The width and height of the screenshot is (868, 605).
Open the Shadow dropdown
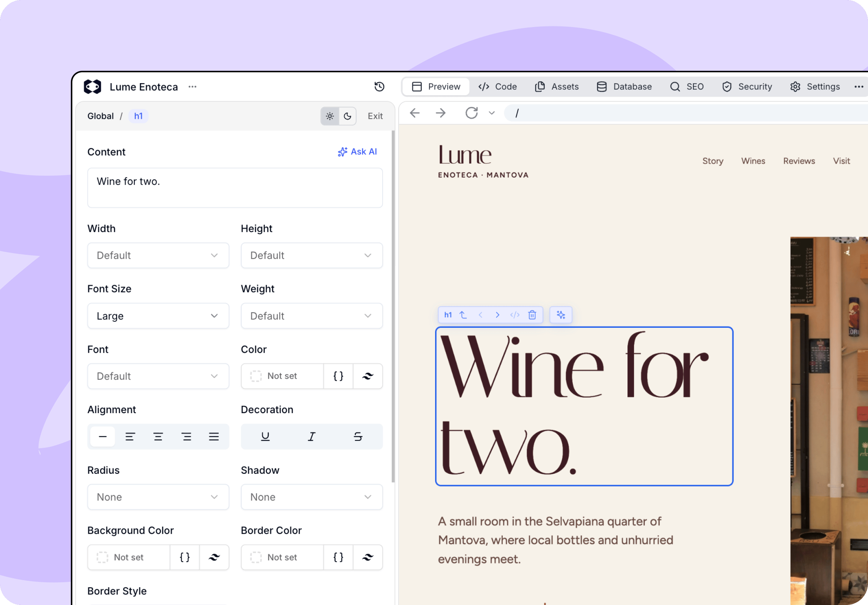pyautogui.click(x=311, y=497)
